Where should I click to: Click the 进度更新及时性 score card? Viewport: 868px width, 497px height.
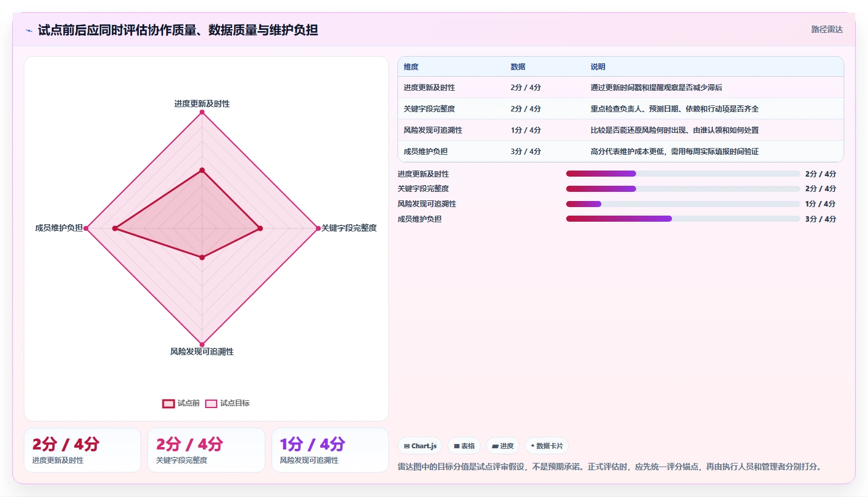[82, 450]
